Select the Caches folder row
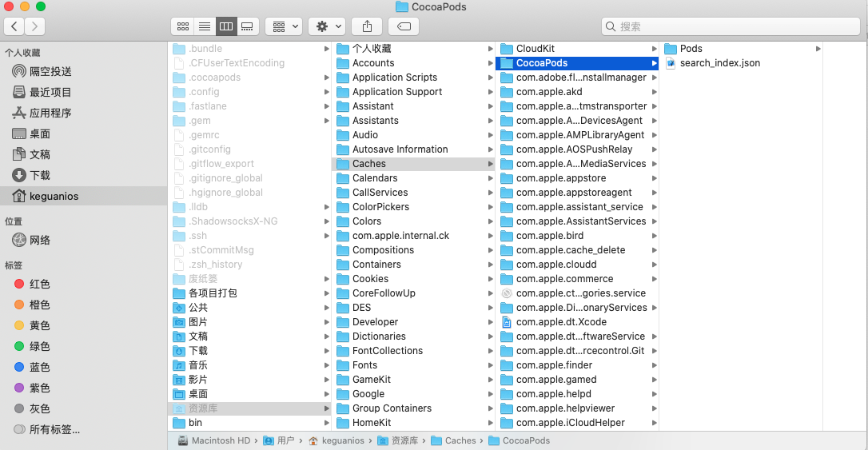This screenshot has width=868, height=450. (413, 164)
